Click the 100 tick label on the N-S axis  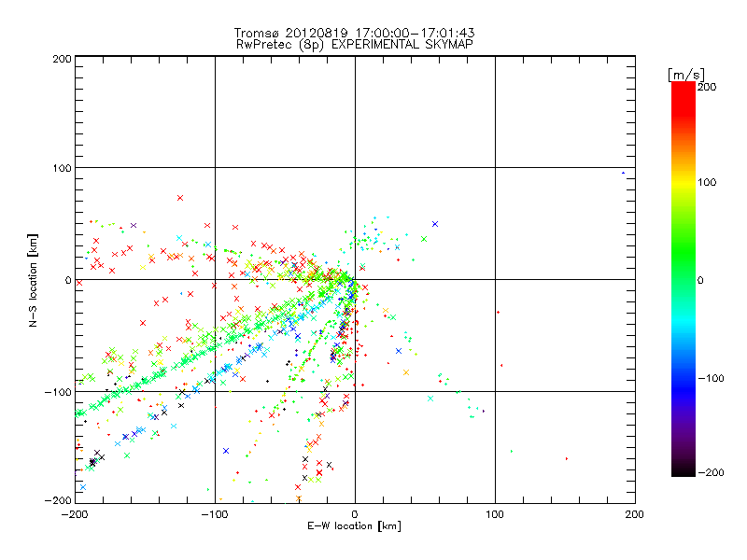tap(62, 168)
